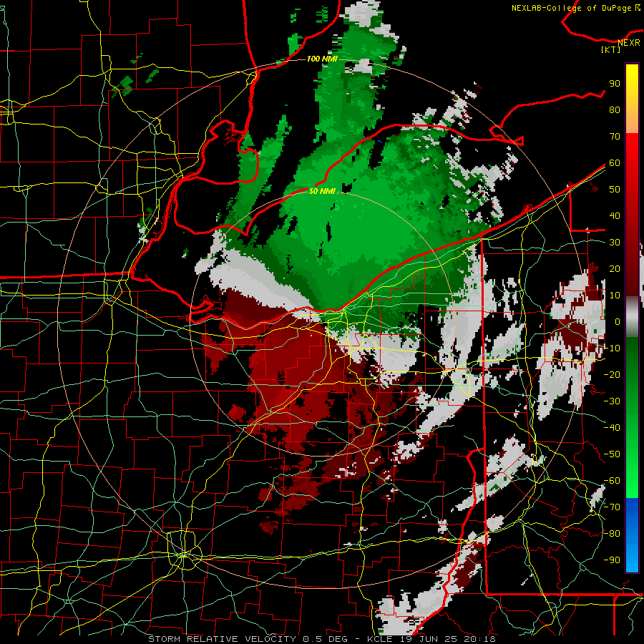The height and width of the screenshot is (644, 644).
Task: Click the [KT] units label
Action: coord(610,49)
